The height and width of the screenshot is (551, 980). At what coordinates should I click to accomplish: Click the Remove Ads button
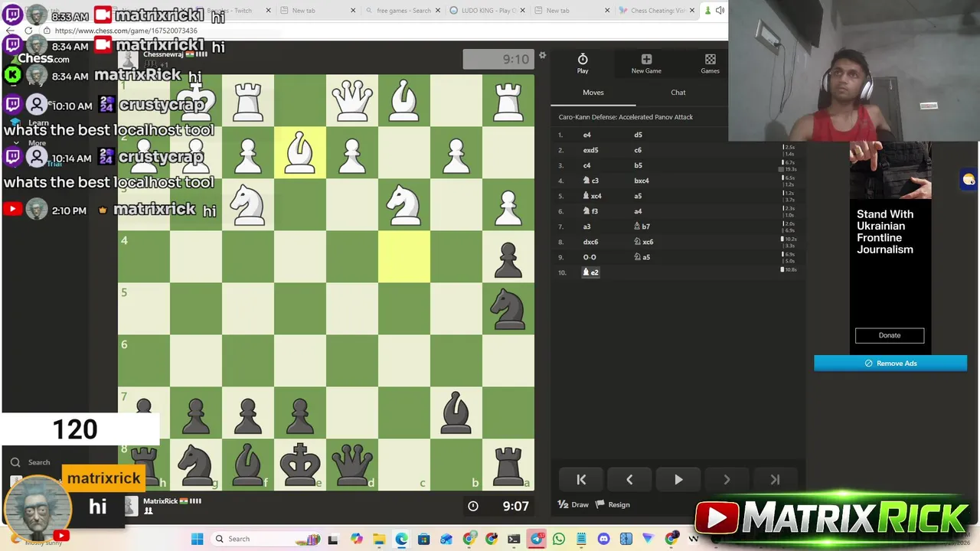[890, 364]
